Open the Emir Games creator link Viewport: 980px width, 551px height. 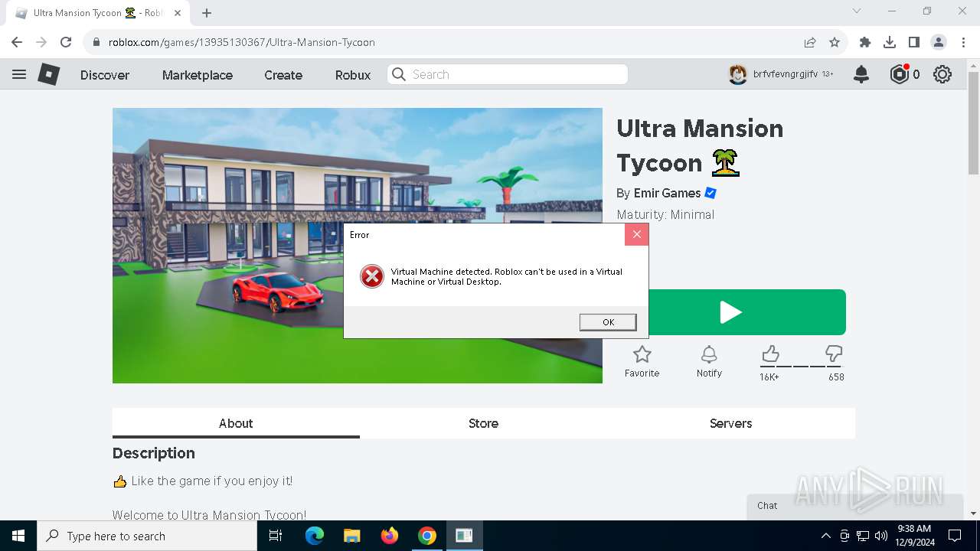[667, 193]
